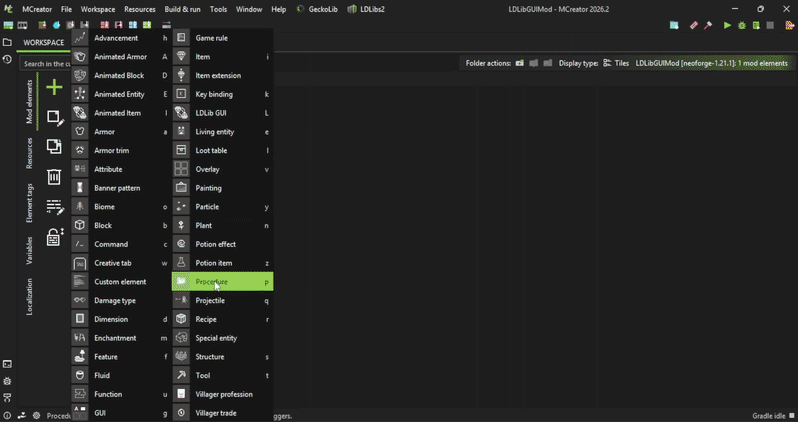Choose Function element type
798x422 pixels.
pyautogui.click(x=121, y=394)
